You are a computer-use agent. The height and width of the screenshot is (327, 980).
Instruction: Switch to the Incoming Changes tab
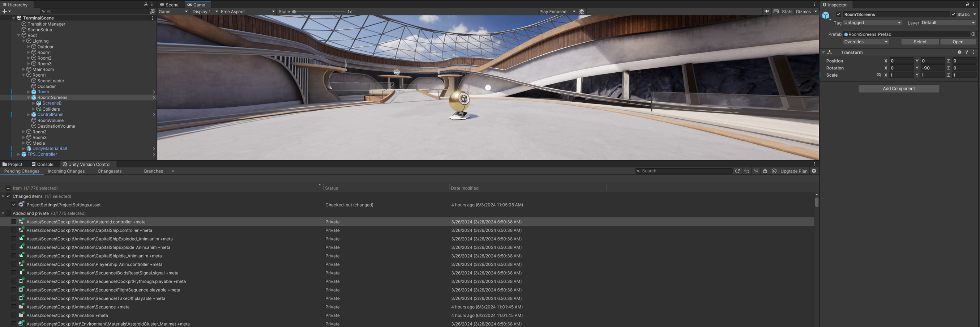click(x=66, y=171)
